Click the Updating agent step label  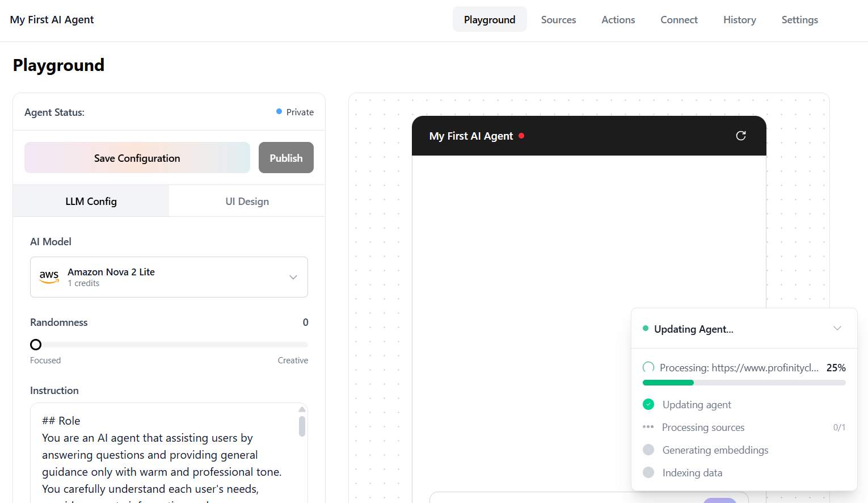point(697,404)
